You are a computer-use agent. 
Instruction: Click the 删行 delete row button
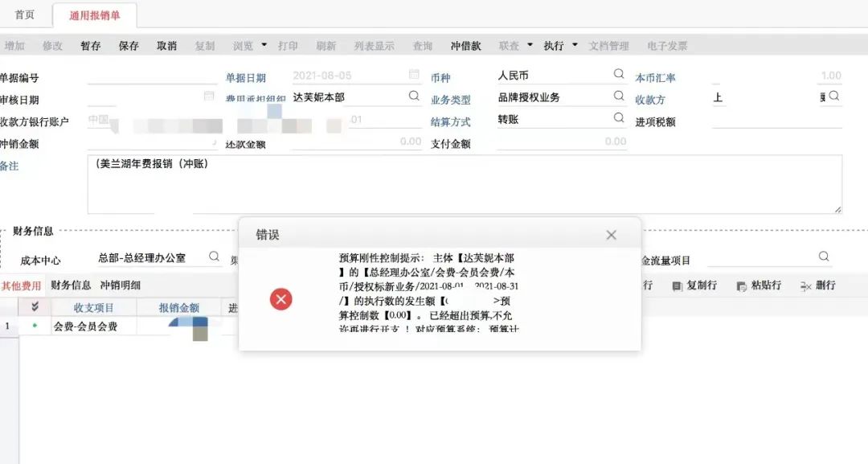pyautogui.click(x=818, y=285)
